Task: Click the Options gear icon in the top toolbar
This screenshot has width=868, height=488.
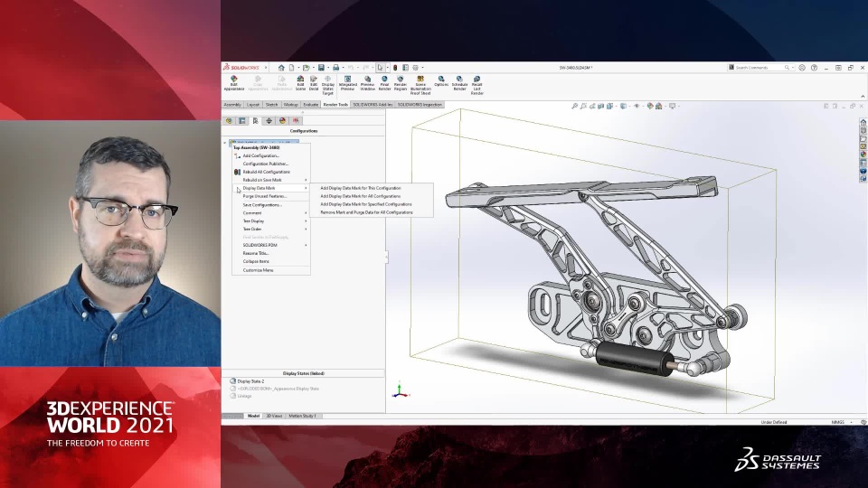Action: 415,68
